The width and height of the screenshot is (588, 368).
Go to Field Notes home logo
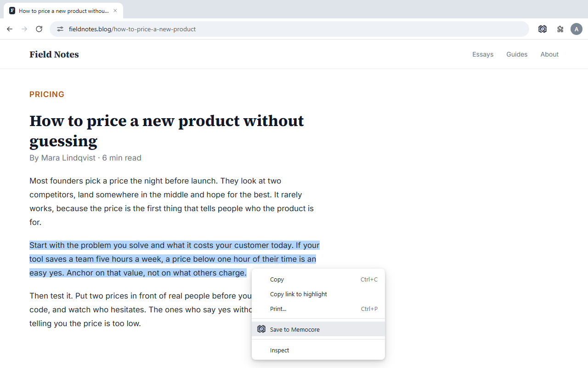point(54,54)
